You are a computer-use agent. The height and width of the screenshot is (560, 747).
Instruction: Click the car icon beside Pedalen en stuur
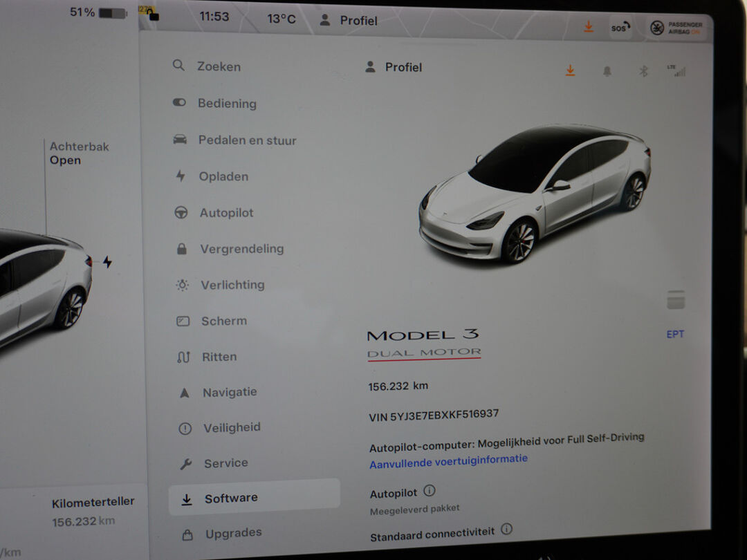180,139
